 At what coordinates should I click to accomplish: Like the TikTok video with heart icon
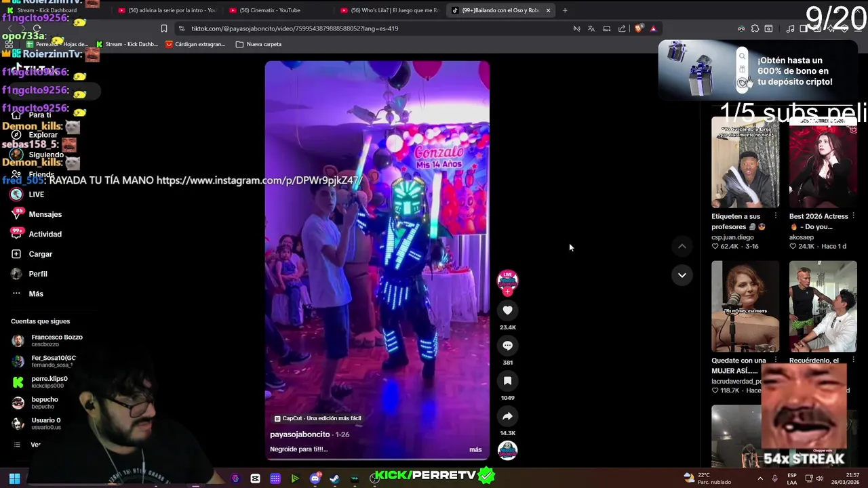507,310
